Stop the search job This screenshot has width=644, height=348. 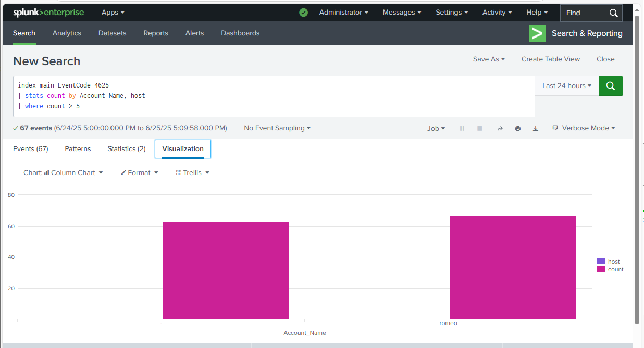(x=479, y=128)
